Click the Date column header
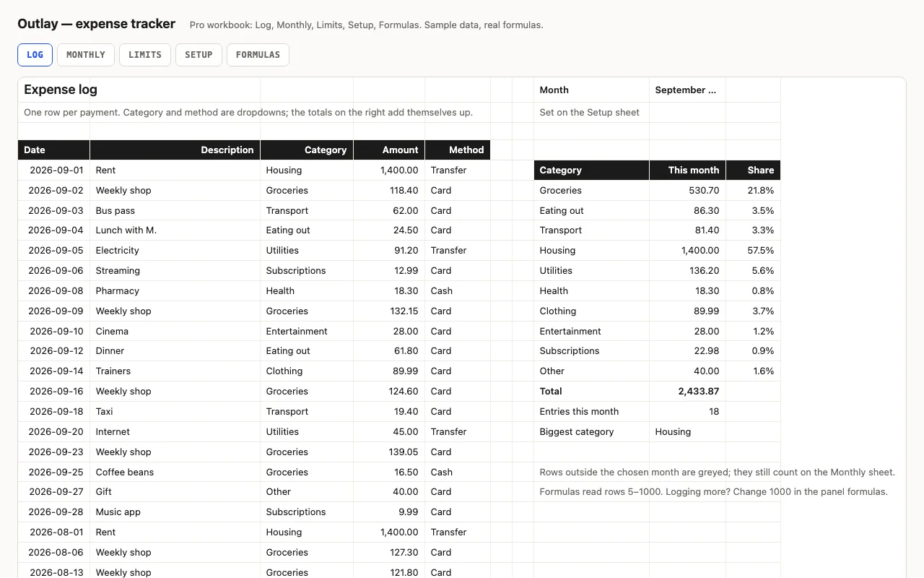 point(54,150)
